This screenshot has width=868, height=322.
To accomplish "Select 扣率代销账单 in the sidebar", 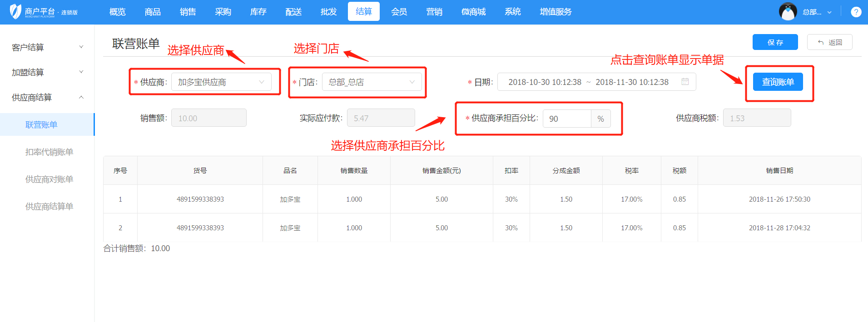I will pyautogui.click(x=49, y=152).
